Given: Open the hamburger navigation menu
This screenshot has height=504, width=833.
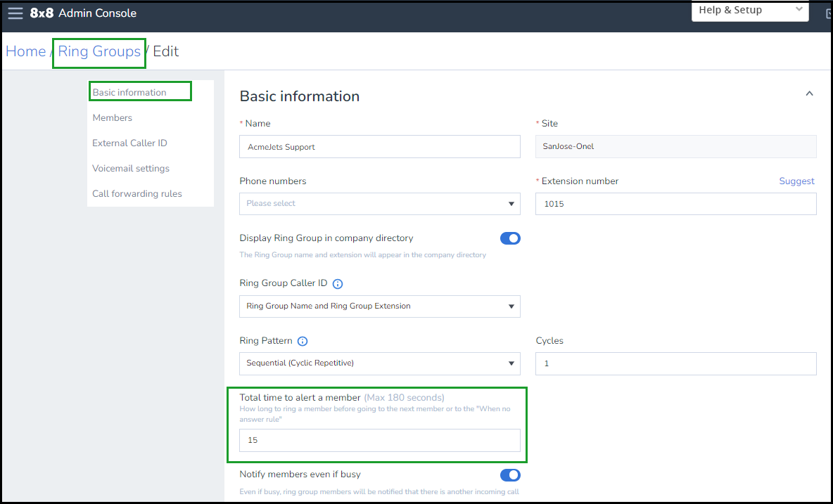Looking at the screenshot, I should [x=15, y=13].
